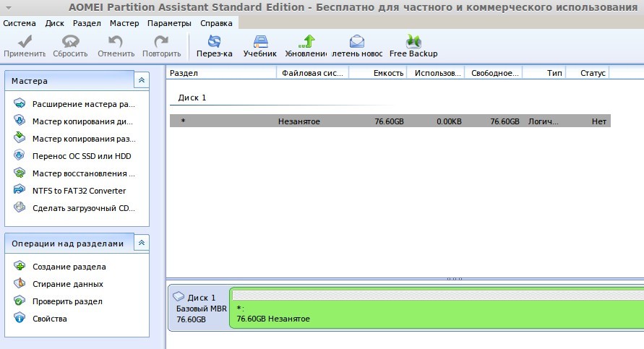The height and width of the screenshot is (349, 644).
Task: Click the Диск 1 drive icon in map
Action: click(179, 296)
